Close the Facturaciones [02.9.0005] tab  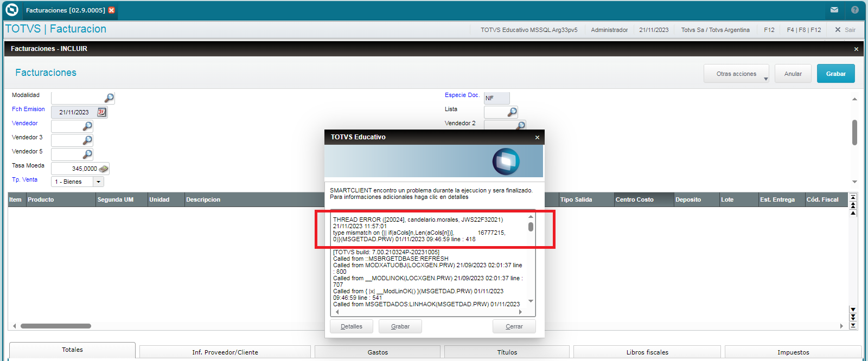click(111, 10)
